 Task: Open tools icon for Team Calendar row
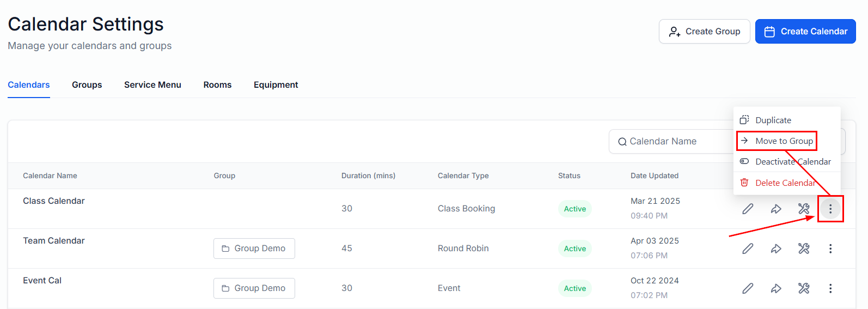(x=804, y=249)
